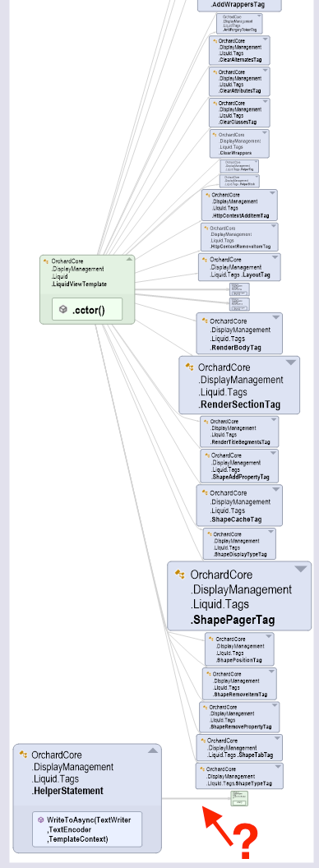Click the RenderSectionTag class icon
319x868 pixels.
point(190,367)
